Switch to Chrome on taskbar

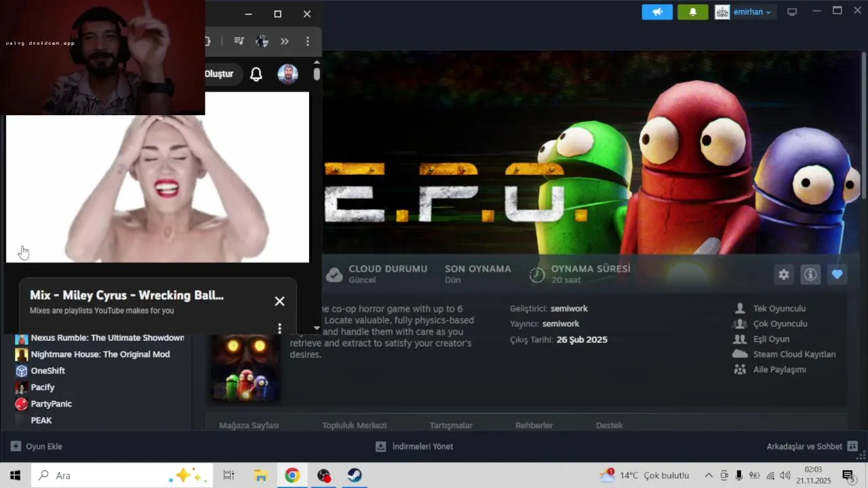(292, 475)
